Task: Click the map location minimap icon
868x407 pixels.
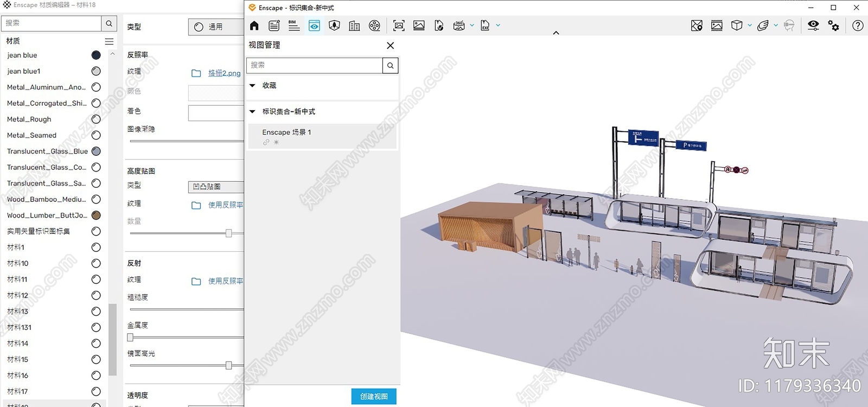Action: pyautogui.click(x=697, y=26)
